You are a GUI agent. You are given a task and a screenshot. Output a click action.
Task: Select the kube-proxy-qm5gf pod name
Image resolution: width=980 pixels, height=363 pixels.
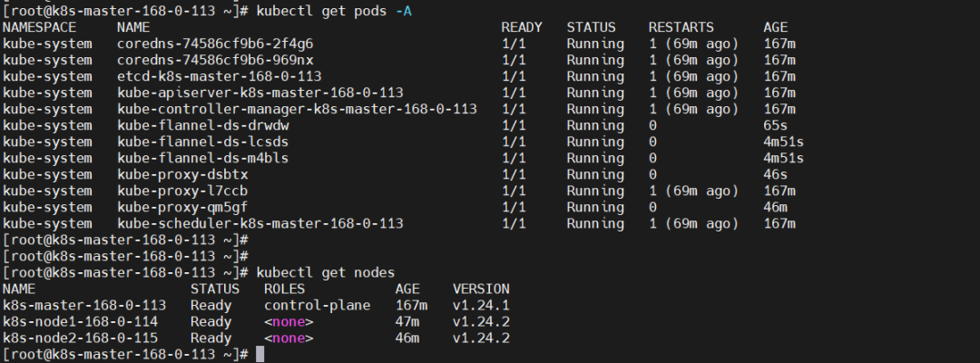[x=182, y=207]
